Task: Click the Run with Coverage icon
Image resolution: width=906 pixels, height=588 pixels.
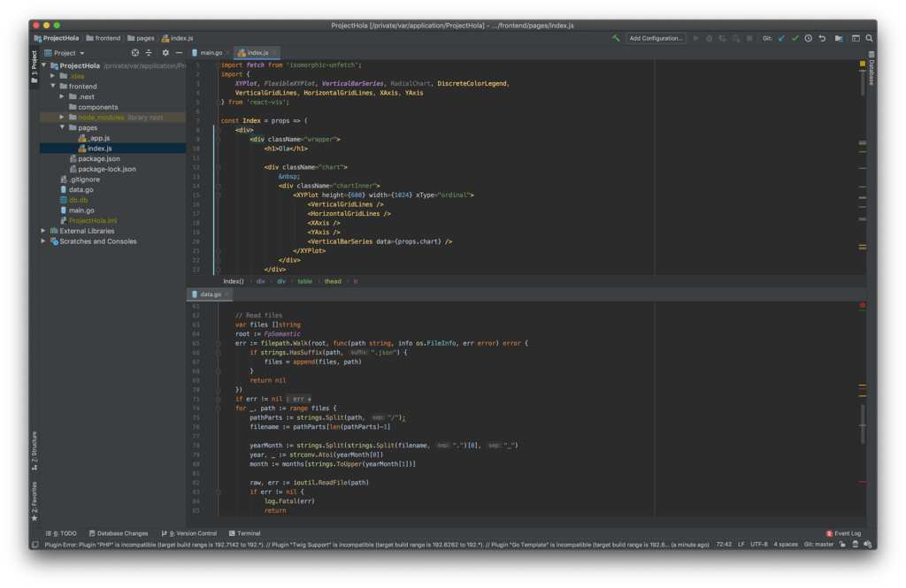Action: tap(722, 38)
